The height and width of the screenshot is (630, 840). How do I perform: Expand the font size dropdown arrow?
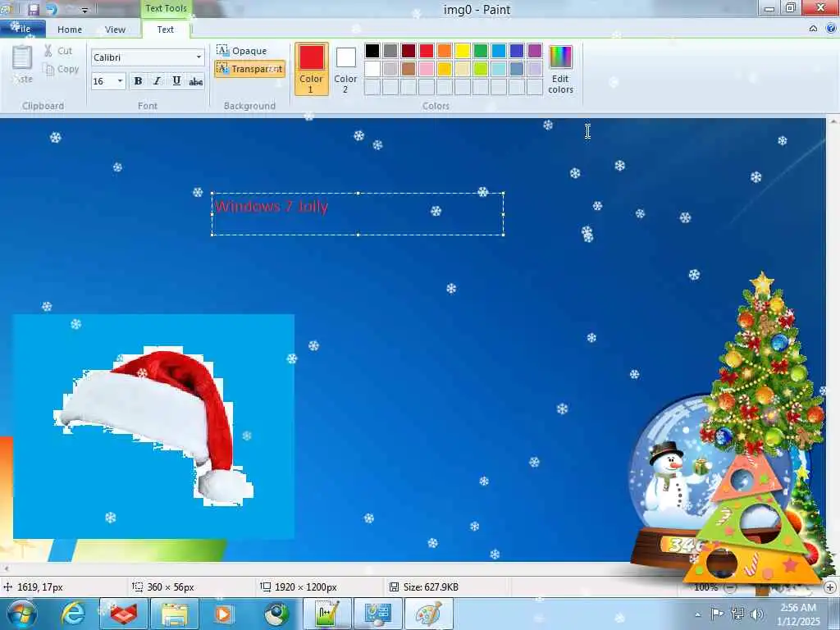coord(120,81)
